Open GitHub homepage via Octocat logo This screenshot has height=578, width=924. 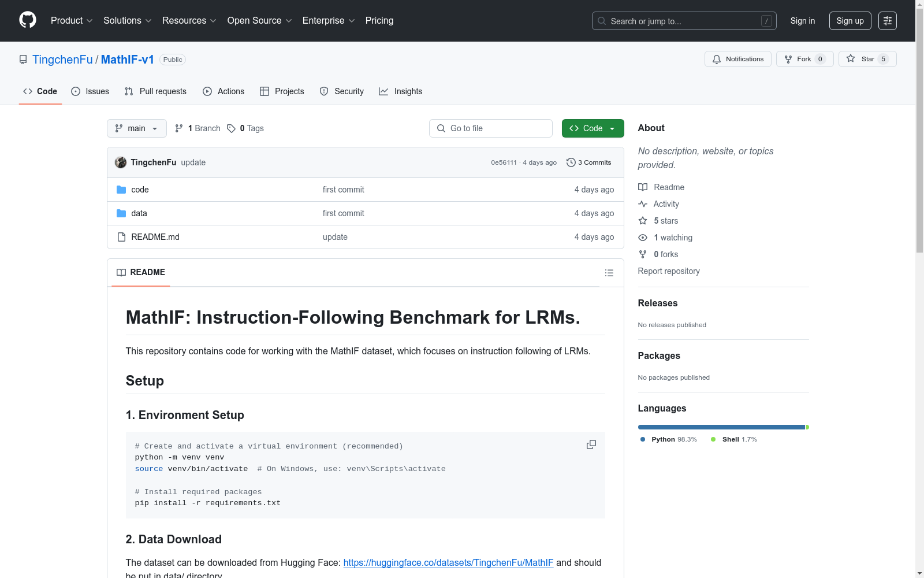click(28, 20)
